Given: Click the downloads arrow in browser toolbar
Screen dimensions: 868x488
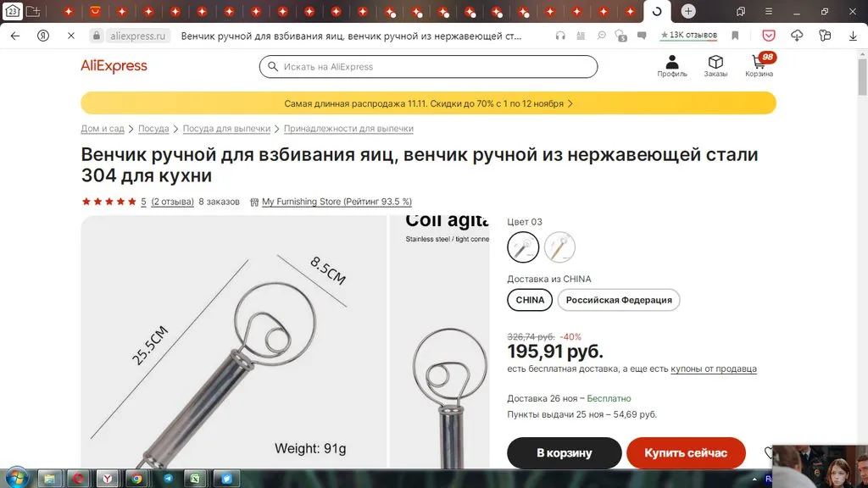Looking at the screenshot, I should (853, 36).
